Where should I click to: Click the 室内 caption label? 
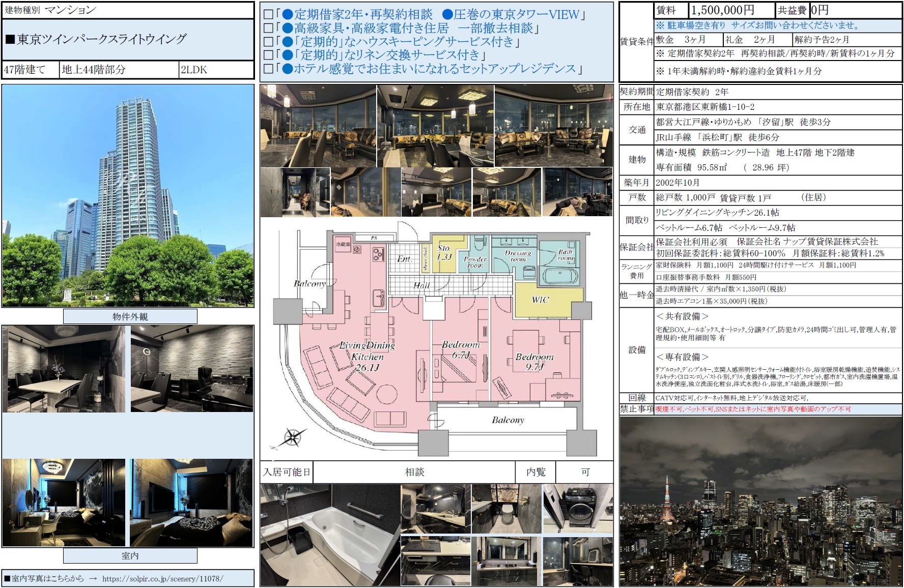[130, 556]
